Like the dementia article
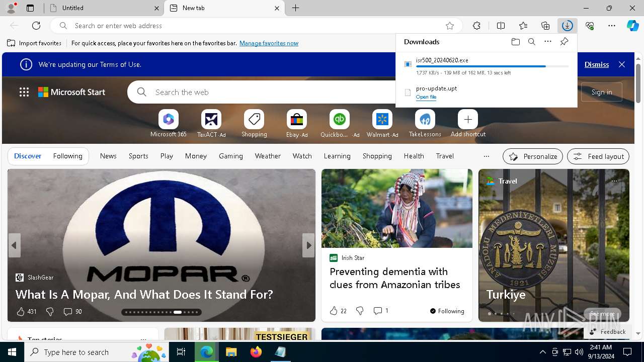This screenshot has width=644, height=362. (x=334, y=311)
